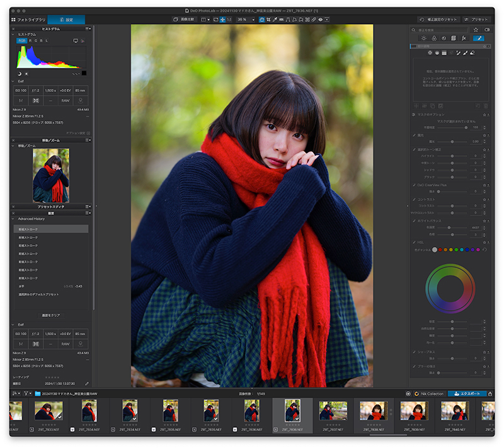Image resolution: width=504 pixels, height=448 pixels.
Task: Adjust the exposure slider handle
Action: (x=452, y=142)
